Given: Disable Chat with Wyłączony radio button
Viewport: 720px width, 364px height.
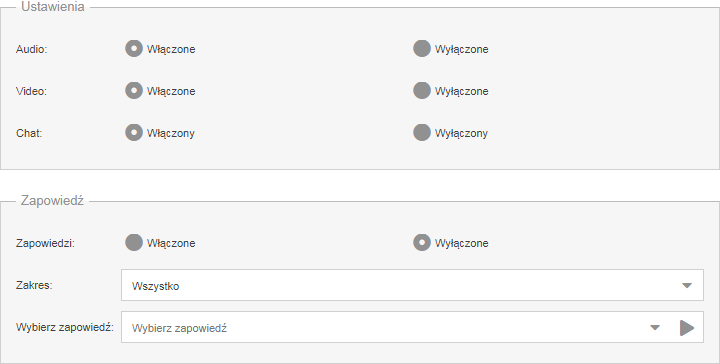Looking at the screenshot, I should click(x=422, y=133).
